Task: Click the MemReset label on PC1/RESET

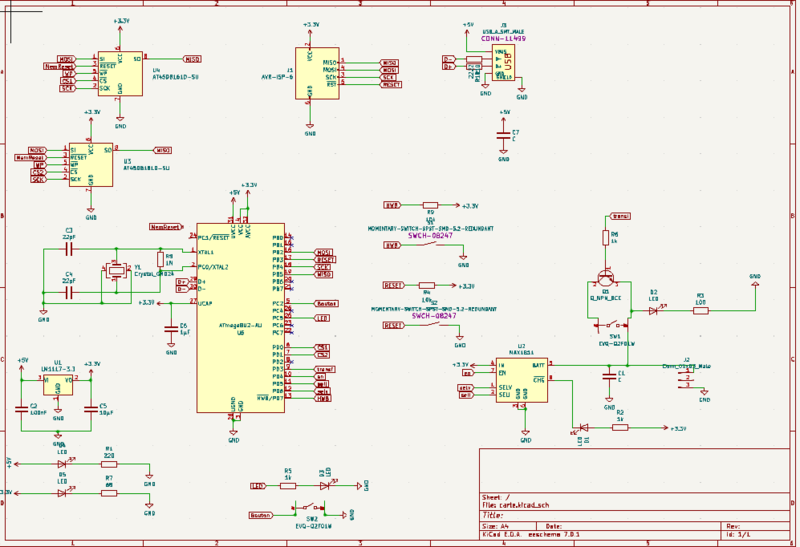Action: pyautogui.click(x=165, y=227)
